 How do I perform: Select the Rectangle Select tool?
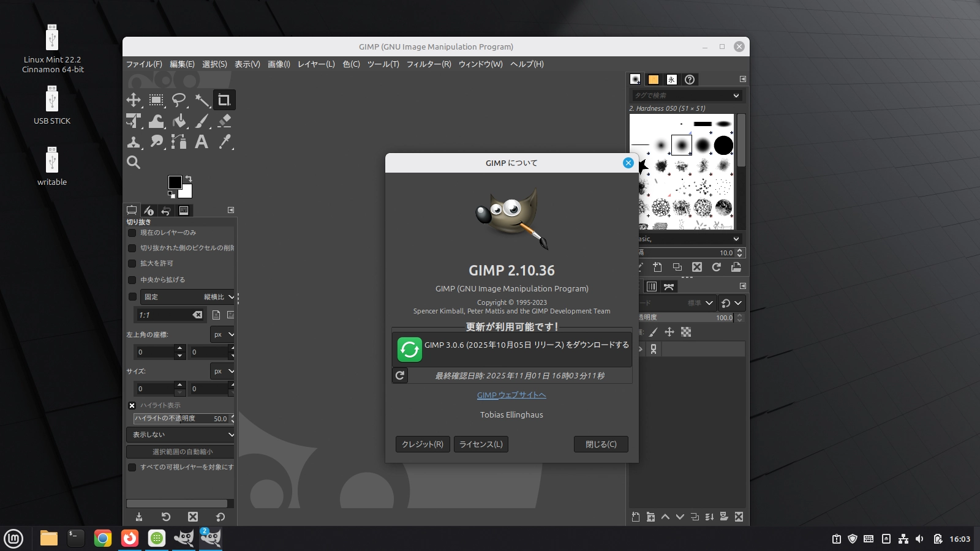(x=156, y=100)
